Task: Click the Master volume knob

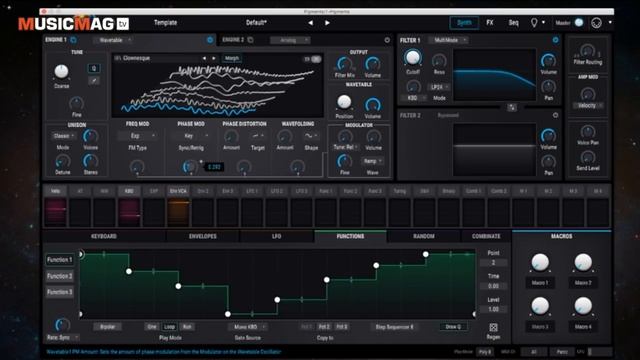Action: [579, 23]
